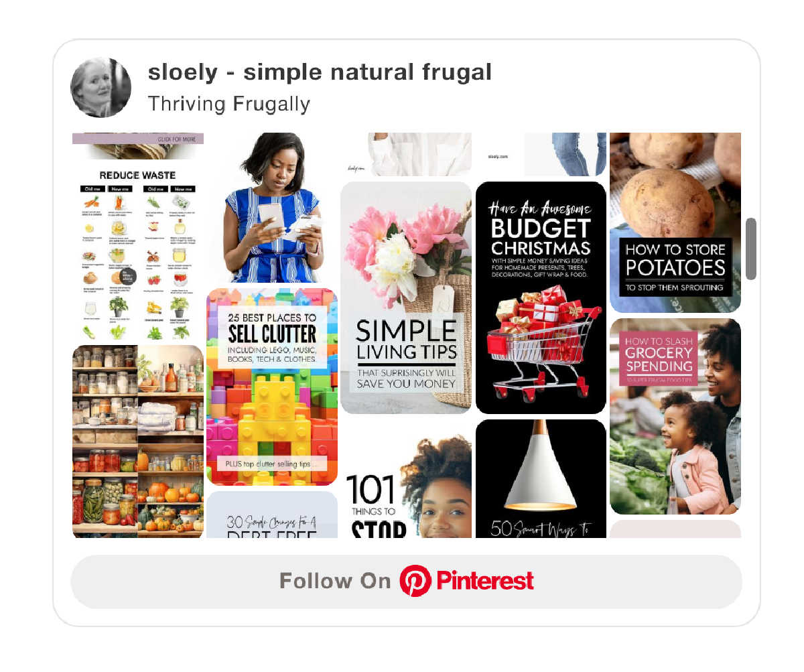The width and height of the screenshot is (804, 672).
Task: Click the Follow On Pinterest button
Action: (x=407, y=582)
